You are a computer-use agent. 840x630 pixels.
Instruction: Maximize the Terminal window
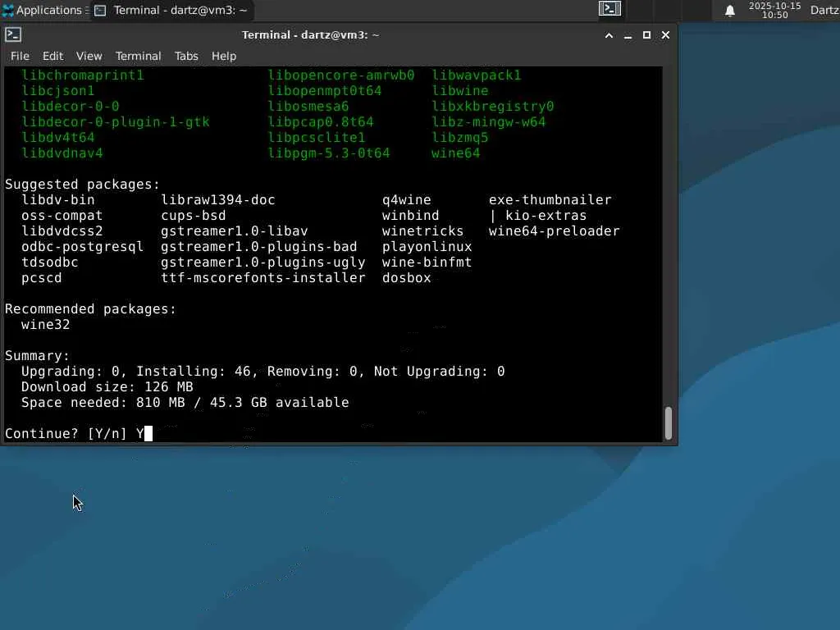(646, 35)
